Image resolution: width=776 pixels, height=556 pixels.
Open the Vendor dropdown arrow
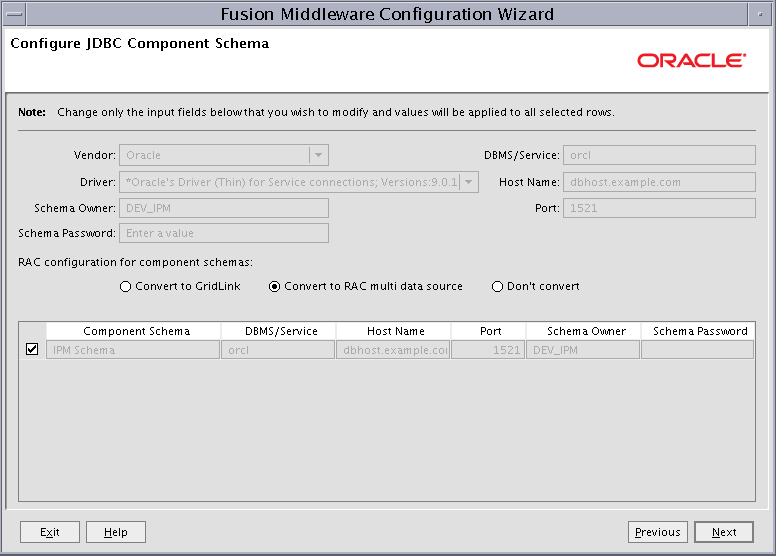click(x=318, y=155)
